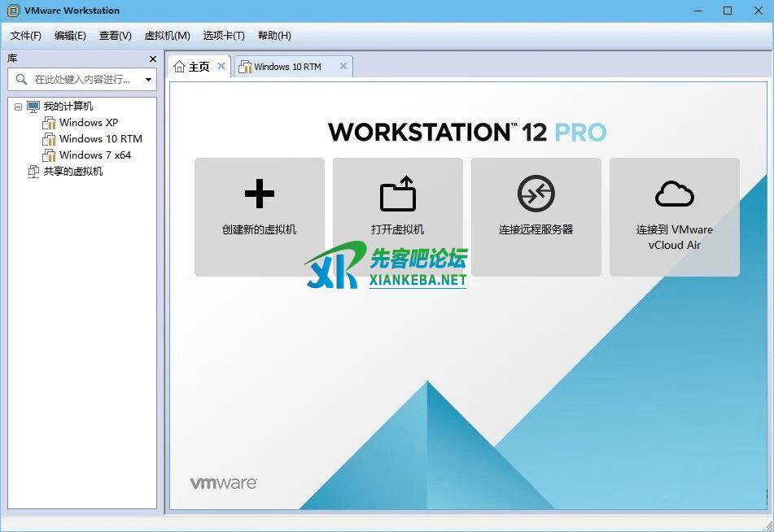774x532 pixels.
Task: Collapse the 我的计算机 tree node
Action: point(18,107)
